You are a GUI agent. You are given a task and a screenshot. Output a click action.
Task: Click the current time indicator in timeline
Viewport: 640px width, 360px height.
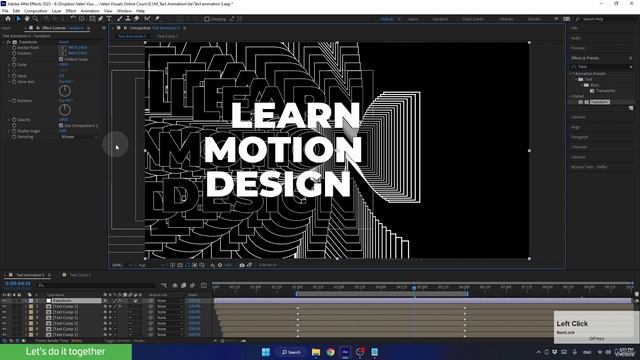414,288
